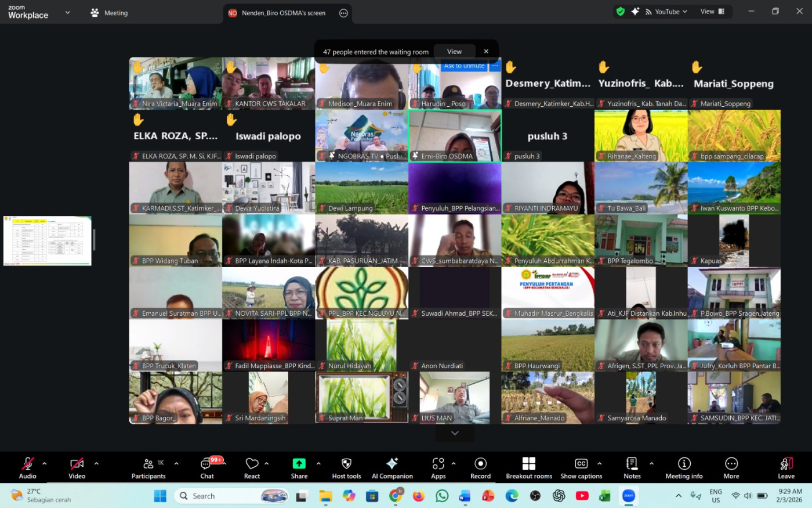Toggle Show captions
Image resolution: width=812 pixels, height=508 pixels.
(x=581, y=467)
